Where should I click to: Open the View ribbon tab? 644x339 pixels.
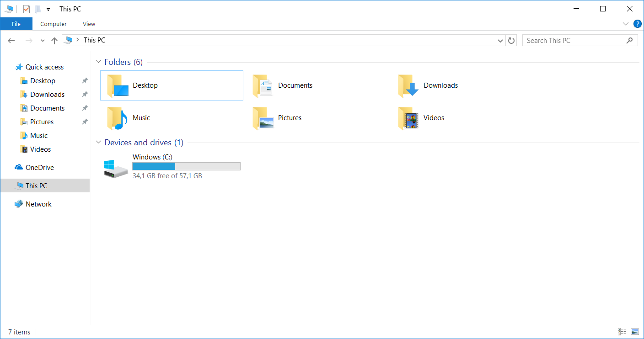(89, 24)
